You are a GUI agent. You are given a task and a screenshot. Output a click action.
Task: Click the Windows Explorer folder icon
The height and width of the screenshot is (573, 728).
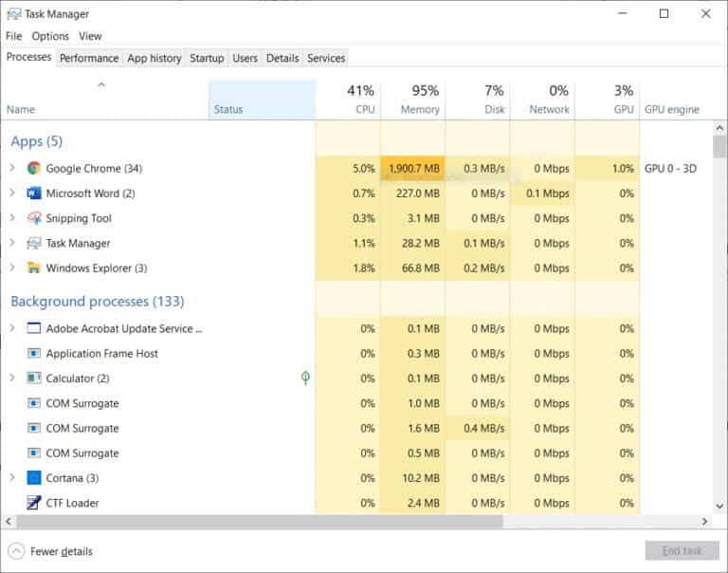(33, 268)
